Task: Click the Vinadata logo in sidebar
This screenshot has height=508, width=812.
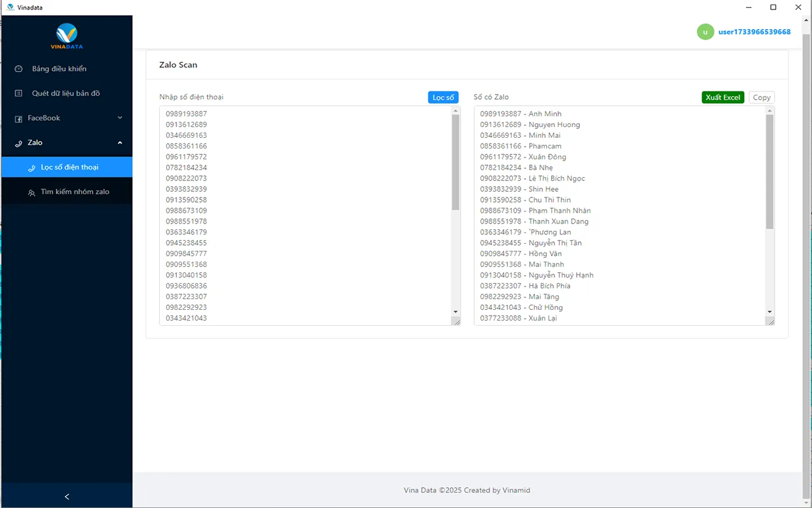Action: (67, 36)
